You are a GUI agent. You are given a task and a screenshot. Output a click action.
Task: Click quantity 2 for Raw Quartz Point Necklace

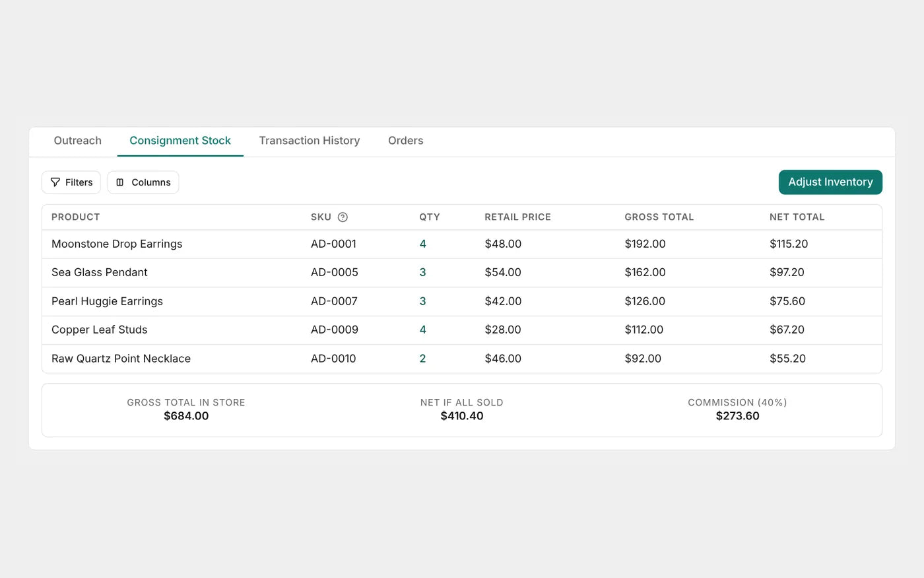(x=423, y=359)
